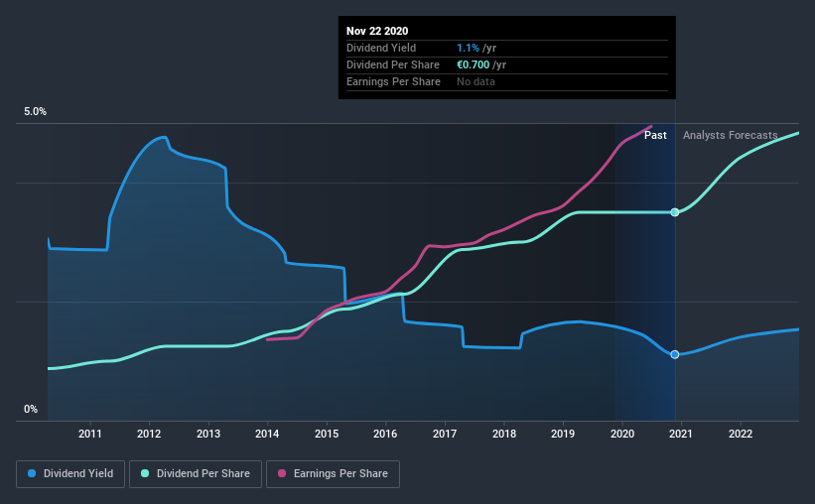Click the 2021 x-axis label
The width and height of the screenshot is (815, 504).
681,434
